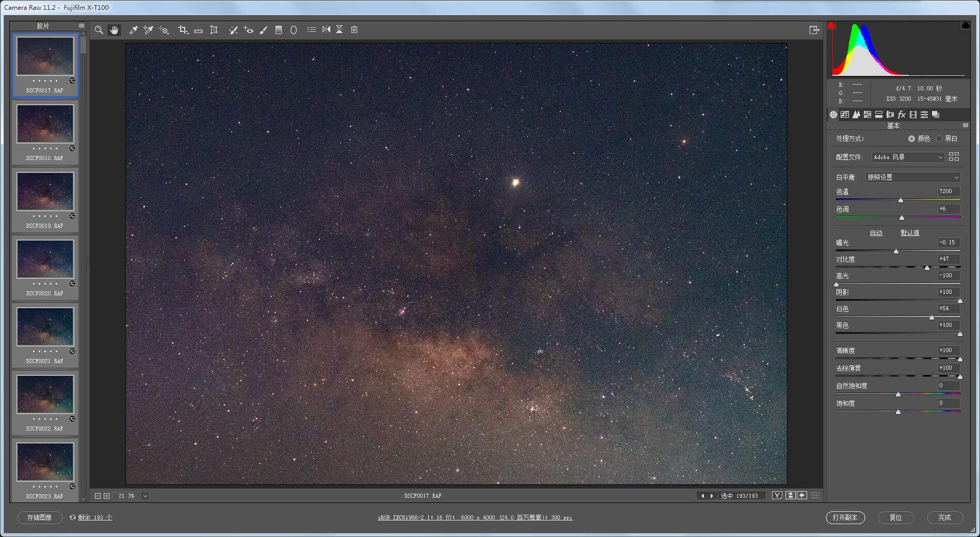This screenshot has height=537, width=980.
Task: Click the 对比度 contrast slider handle
Action: point(927,268)
